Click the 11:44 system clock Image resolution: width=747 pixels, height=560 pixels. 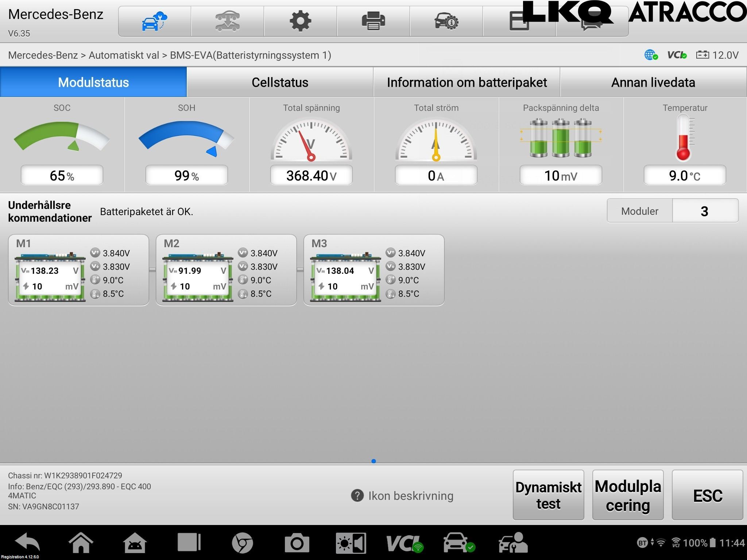732,543
